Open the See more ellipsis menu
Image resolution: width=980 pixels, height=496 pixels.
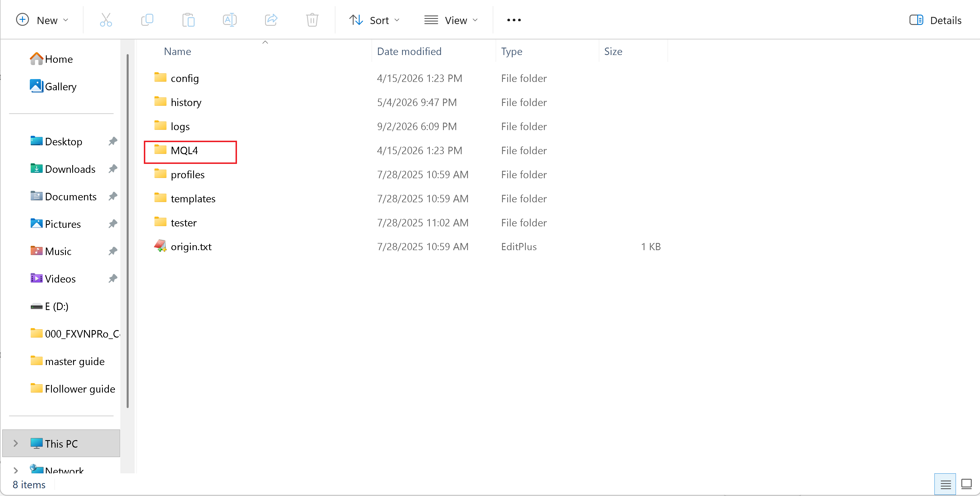point(513,20)
